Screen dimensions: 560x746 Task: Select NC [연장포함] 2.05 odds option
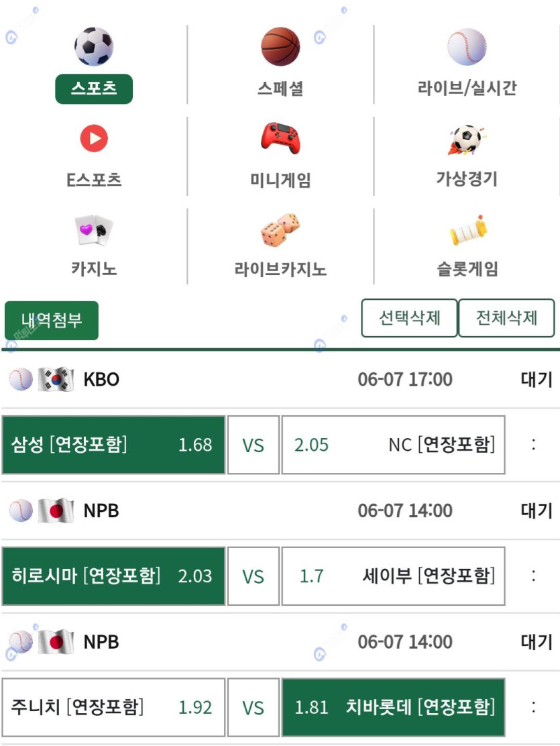tap(393, 445)
